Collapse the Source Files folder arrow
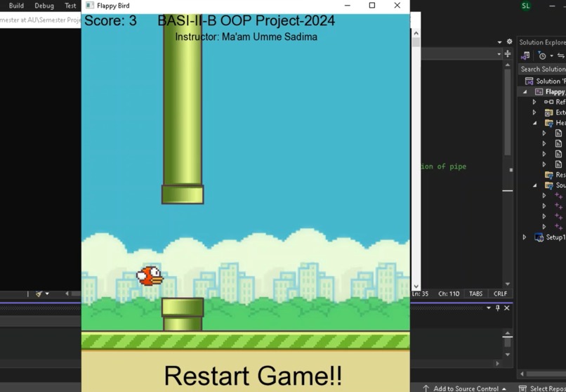 click(x=534, y=185)
